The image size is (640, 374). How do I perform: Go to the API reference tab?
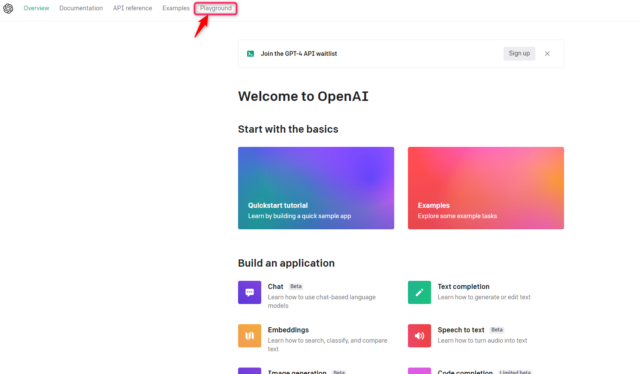[x=132, y=8]
